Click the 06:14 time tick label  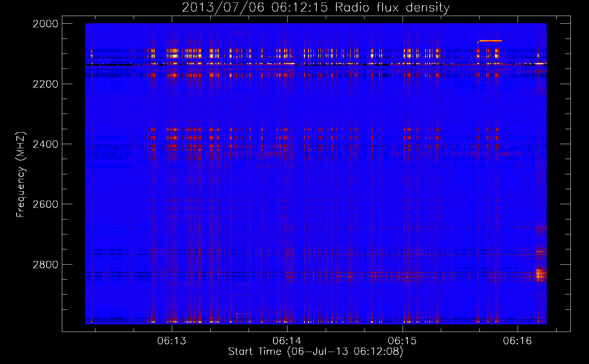[x=287, y=341]
